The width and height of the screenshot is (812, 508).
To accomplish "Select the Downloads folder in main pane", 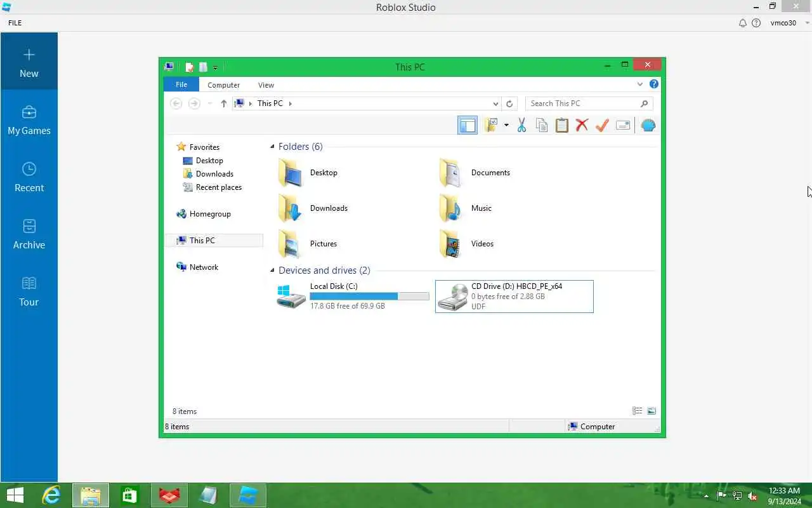I will coord(313,208).
